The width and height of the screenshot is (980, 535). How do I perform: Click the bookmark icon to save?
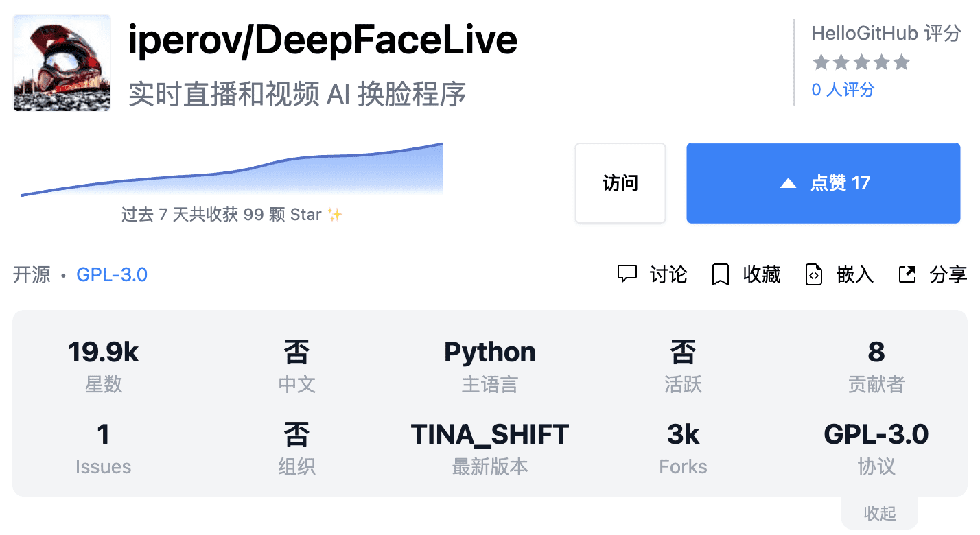point(720,275)
